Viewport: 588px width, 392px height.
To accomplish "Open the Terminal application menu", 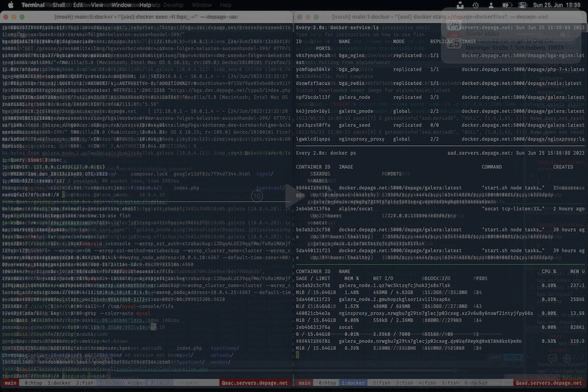I will [33, 5].
